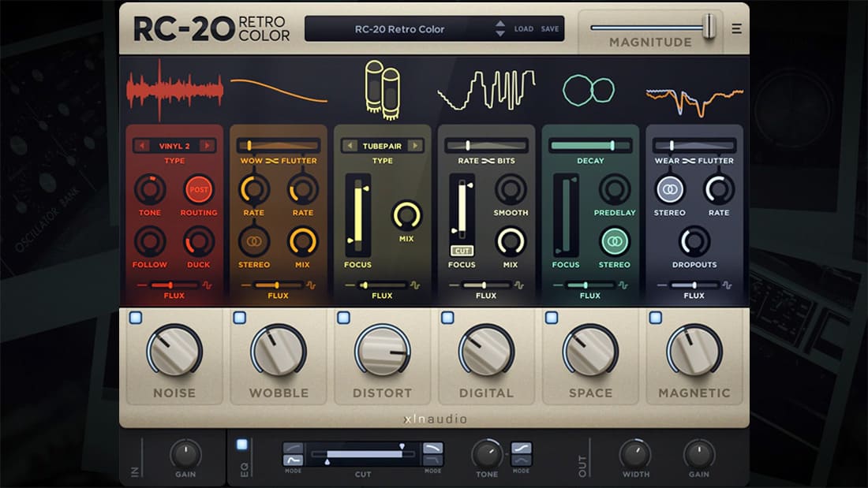Click the Distort Mix knob
868x488 pixels.
tap(406, 215)
